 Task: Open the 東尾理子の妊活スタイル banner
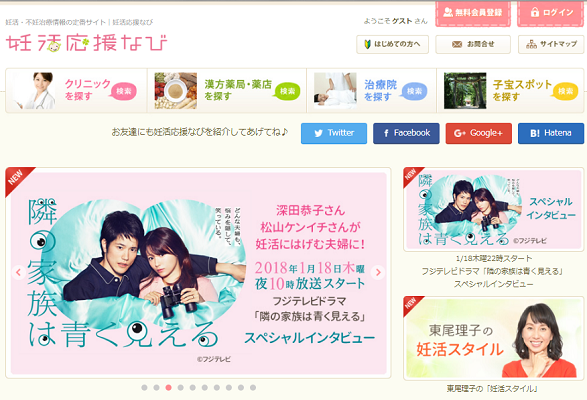(x=494, y=338)
